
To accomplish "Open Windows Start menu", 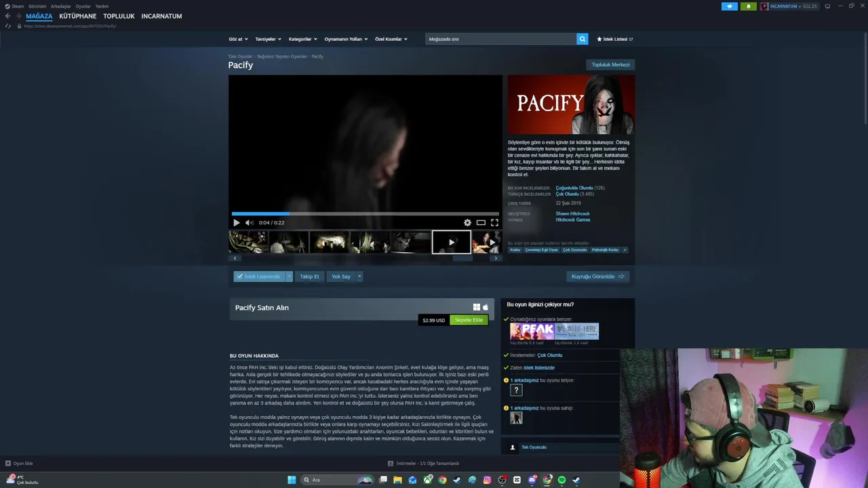I will click(292, 480).
